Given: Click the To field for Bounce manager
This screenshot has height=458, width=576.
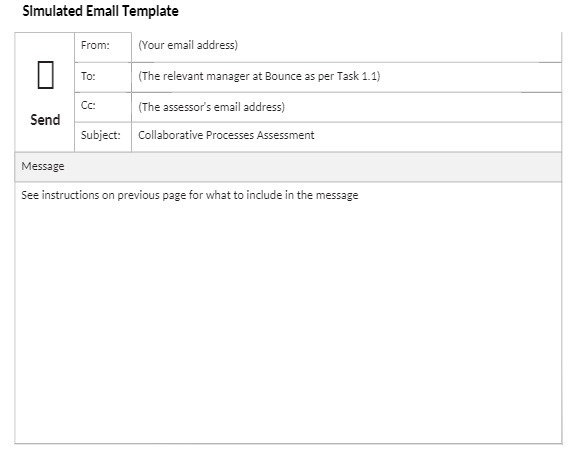Looking at the screenshot, I should tap(346, 77).
